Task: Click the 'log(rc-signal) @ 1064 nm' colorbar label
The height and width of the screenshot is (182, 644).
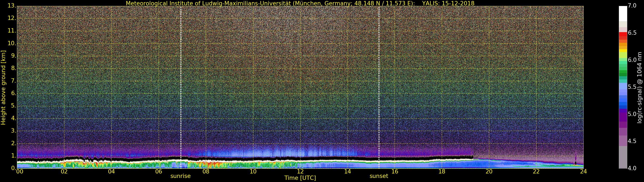Action: coord(639,88)
